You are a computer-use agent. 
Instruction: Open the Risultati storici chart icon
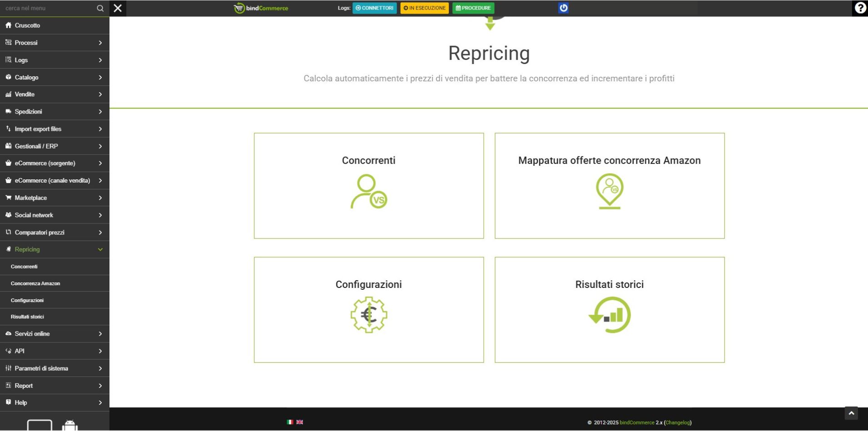(609, 315)
